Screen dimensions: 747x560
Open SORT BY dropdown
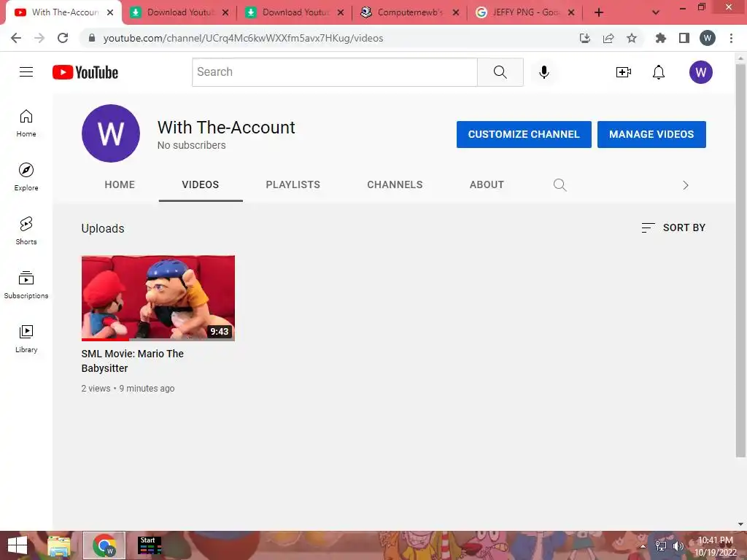[x=673, y=227]
